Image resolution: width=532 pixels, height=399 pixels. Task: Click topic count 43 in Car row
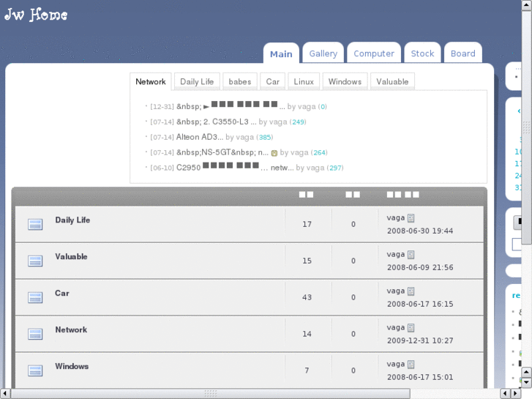(x=307, y=297)
